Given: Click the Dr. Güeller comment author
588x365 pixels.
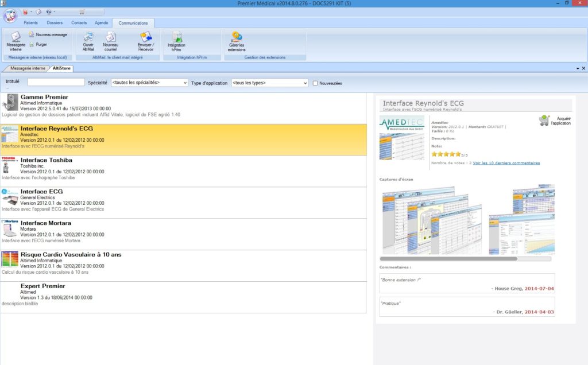Looking at the screenshot, I should [x=509, y=312].
